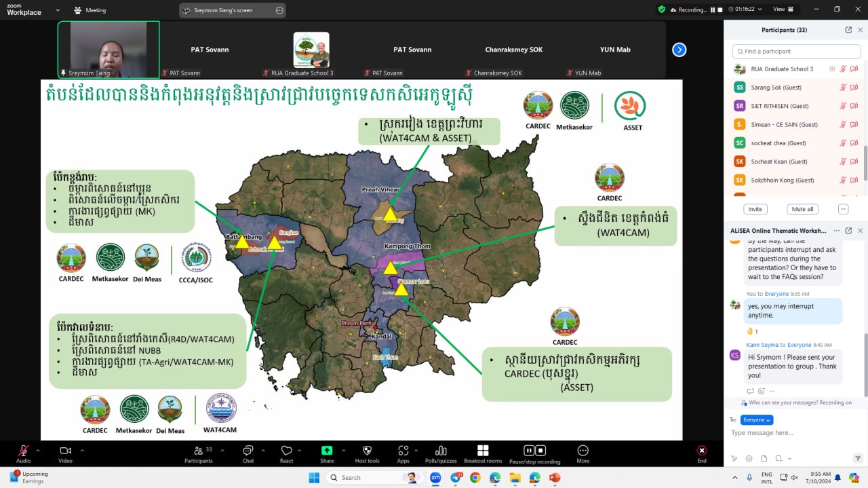The height and width of the screenshot is (488, 868).
Task: Open the Everyone recipient dropdown in chat
Action: pos(756,419)
